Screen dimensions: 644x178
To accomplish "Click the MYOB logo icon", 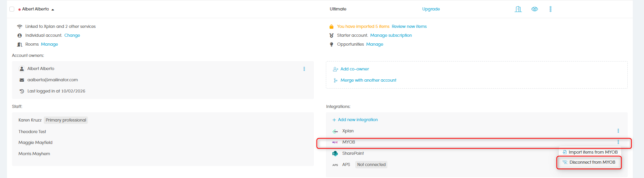I will [335, 142].
